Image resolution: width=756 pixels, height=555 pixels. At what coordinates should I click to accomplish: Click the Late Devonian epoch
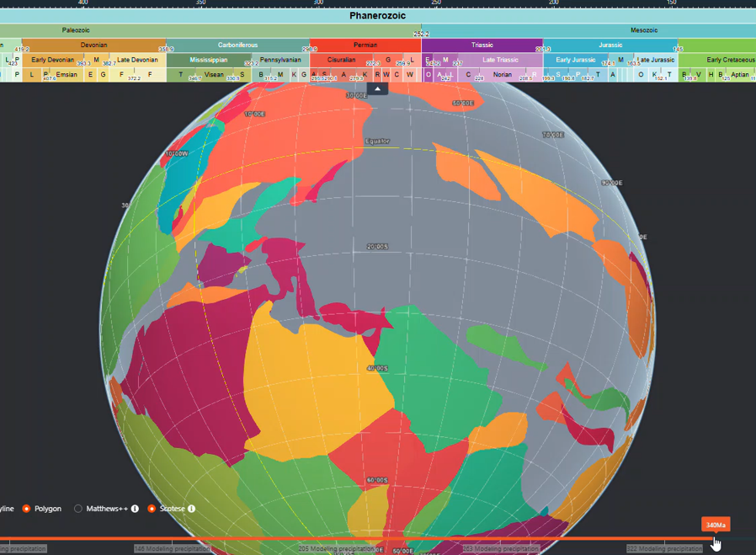[x=137, y=61]
